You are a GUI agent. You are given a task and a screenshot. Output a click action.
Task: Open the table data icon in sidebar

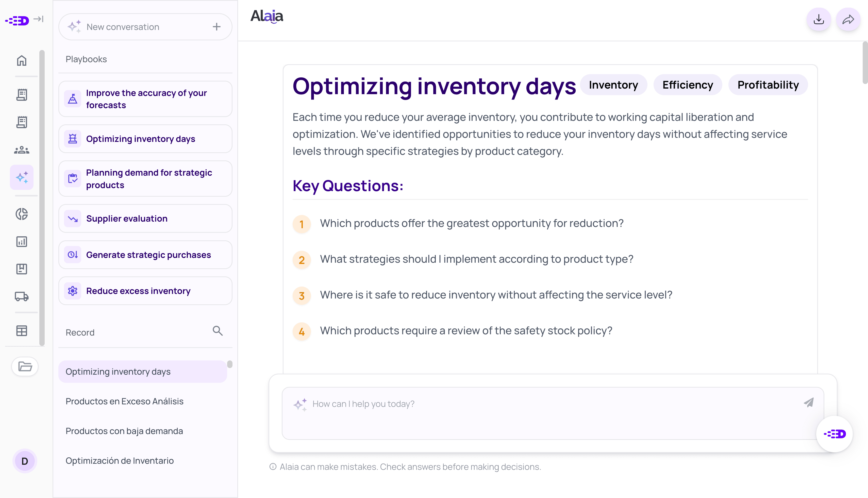pos(22,330)
